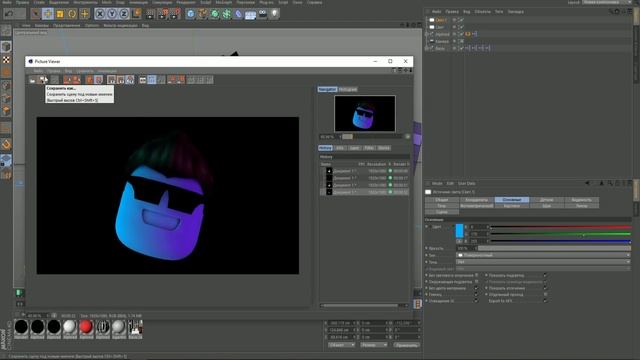This screenshot has height=360, width=640.
Task: Add a Camera object
Action: click(262, 14)
